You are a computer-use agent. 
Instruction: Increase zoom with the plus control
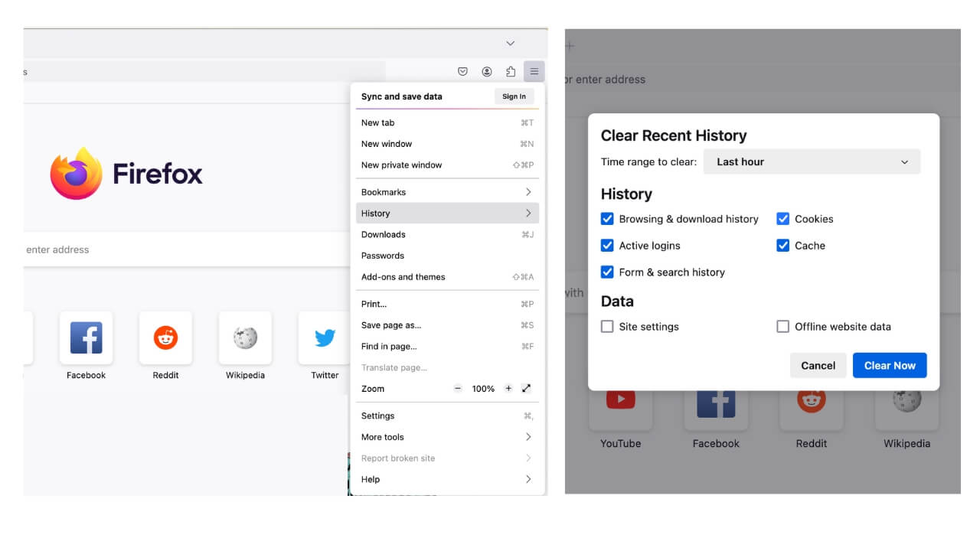click(x=508, y=388)
